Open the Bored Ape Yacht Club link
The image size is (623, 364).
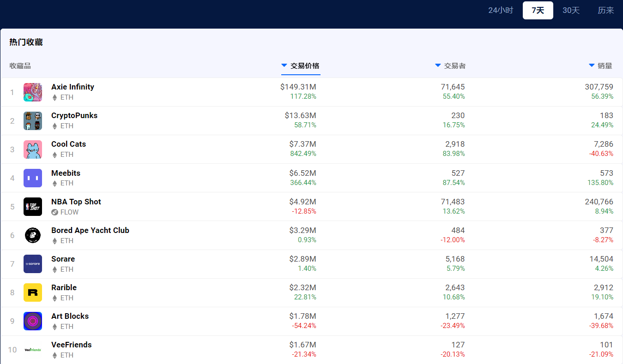[90, 230]
